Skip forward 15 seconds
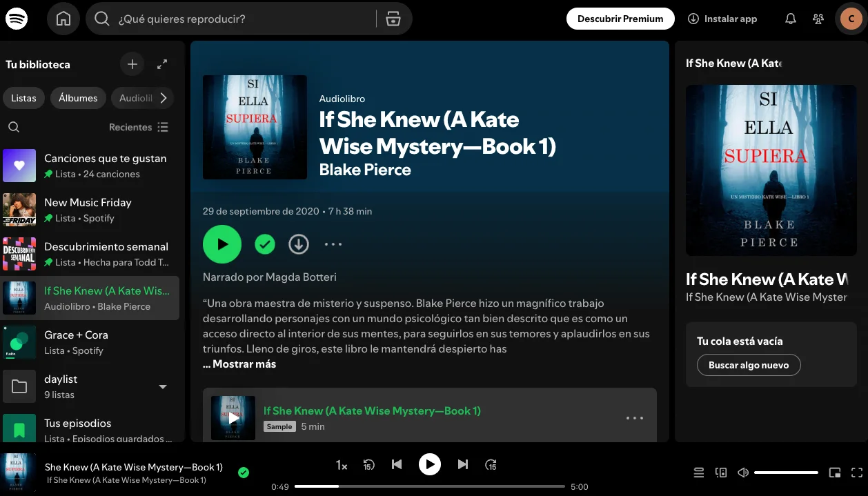Viewport: 868px width, 496px height. click(491, 465)
